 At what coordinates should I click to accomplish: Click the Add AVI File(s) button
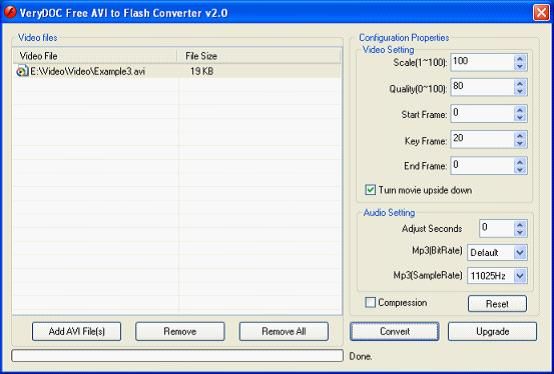pos(77,331)
